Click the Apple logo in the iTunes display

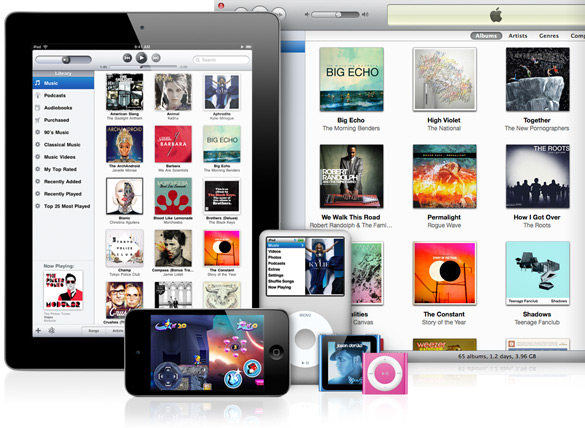(x=496, y=15)
